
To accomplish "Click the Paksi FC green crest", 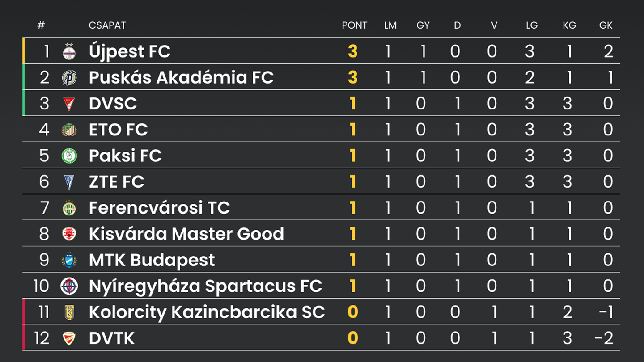I will 69,156.
